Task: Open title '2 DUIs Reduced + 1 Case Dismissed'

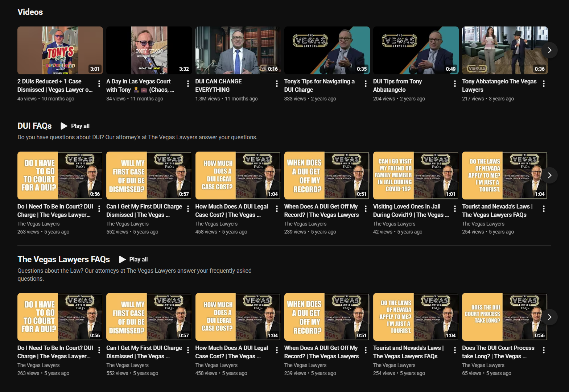Action: tap(55, 86)
